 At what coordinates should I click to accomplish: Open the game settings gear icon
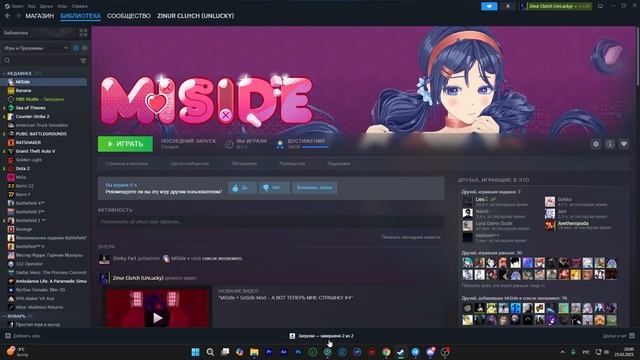click(596, 144)
